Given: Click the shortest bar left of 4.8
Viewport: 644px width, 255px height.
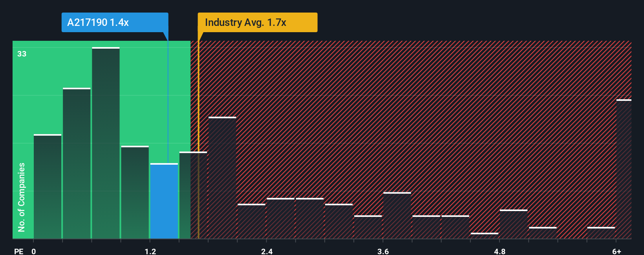Looking at the screenshot, I should [x=485, y=236].
